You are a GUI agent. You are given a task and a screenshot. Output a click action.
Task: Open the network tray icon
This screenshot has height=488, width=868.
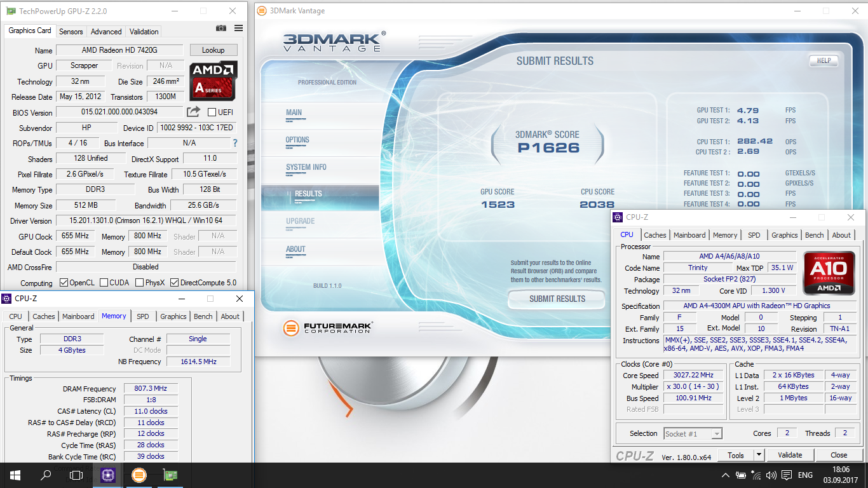click(756, 475)
